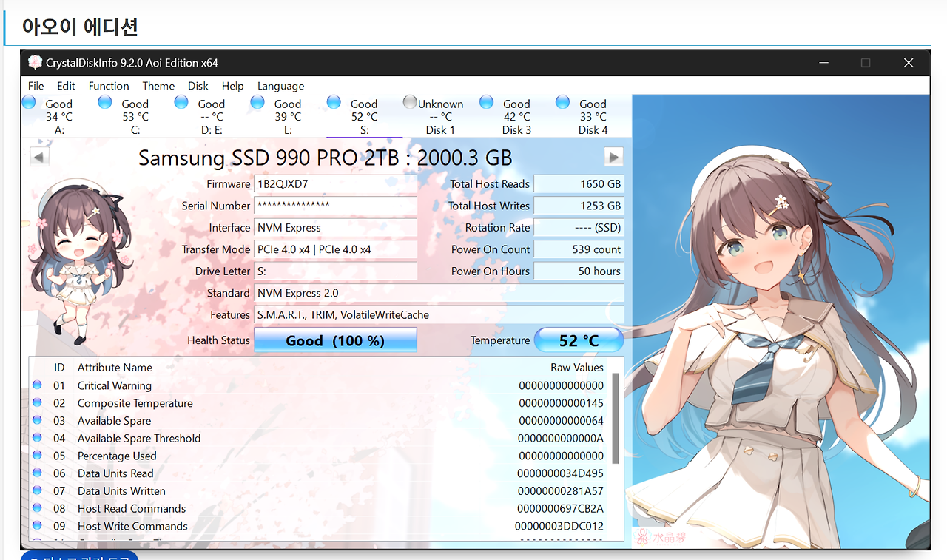Open the Function menu
The image size is (947, 560).
click(108, 86)
